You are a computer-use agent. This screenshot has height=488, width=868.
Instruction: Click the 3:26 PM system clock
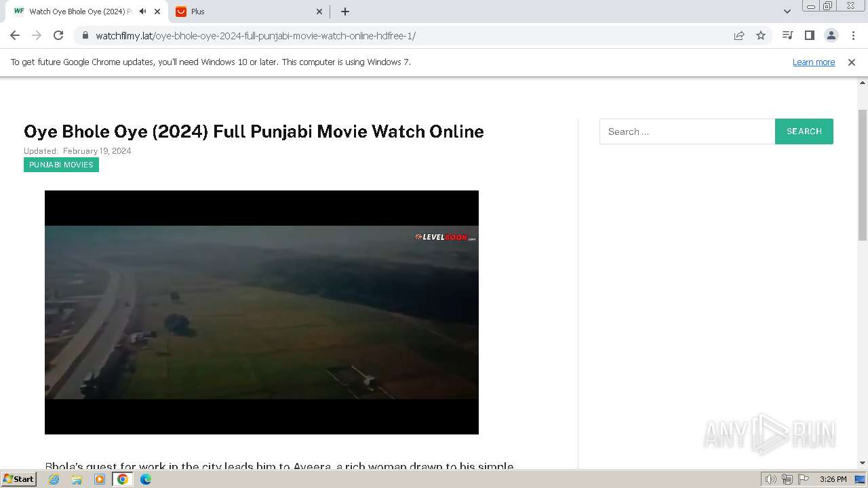833,479
